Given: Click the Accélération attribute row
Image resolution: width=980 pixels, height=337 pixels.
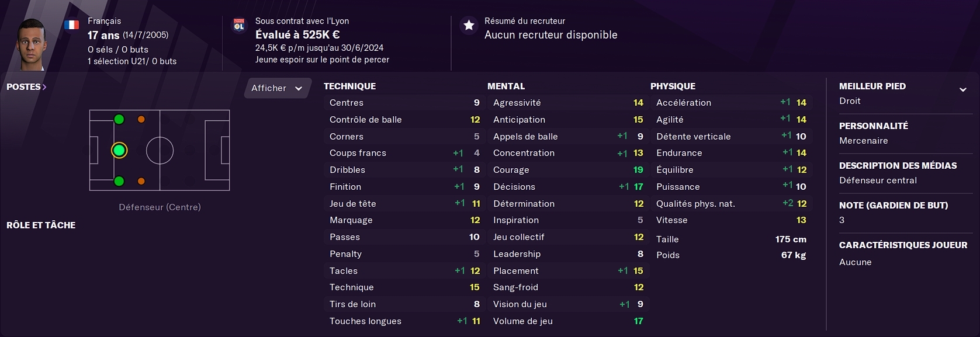Looking at the screenshot, I should pyautogui.click(x=731, y=102).
